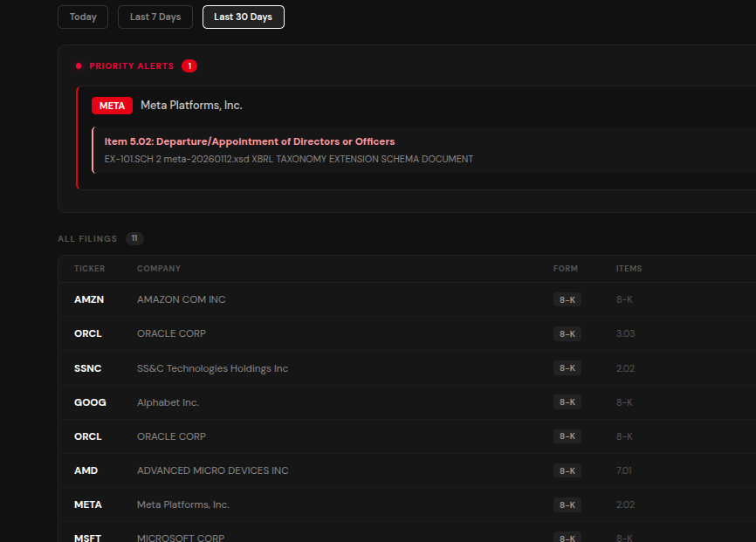The width and height of the screenshot is (756, 542).
Task: Select the SSNC ticker
Action: click(88, 368)
